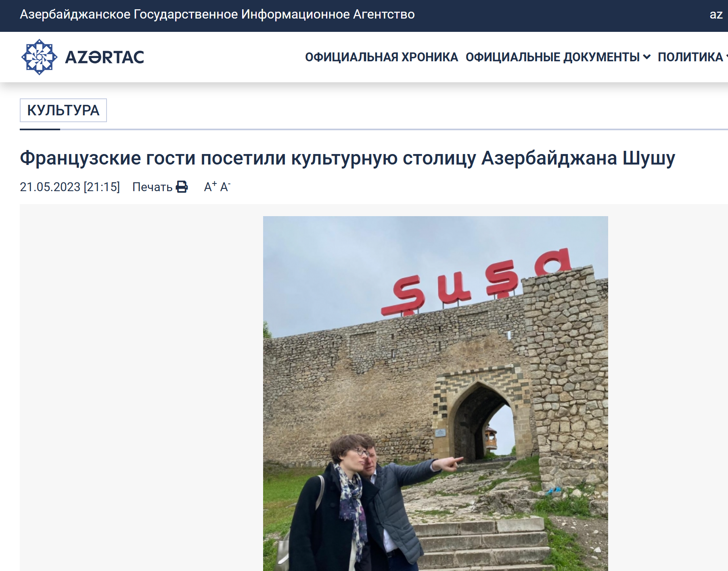728x571 pixels.
Task: Click the Азербайджанское Государственное Информационное Агентство header text
Action: click(x=217, y=15)
